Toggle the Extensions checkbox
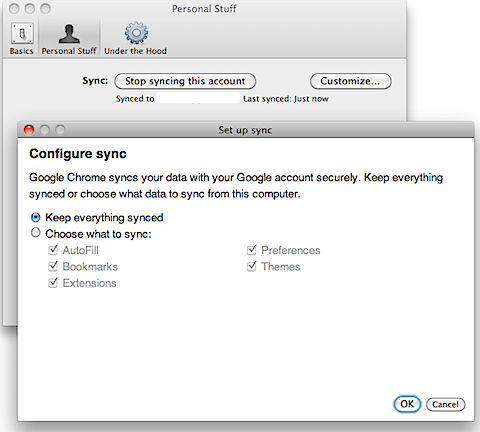Viewport: 480px width, 432px height. [53, 282]
